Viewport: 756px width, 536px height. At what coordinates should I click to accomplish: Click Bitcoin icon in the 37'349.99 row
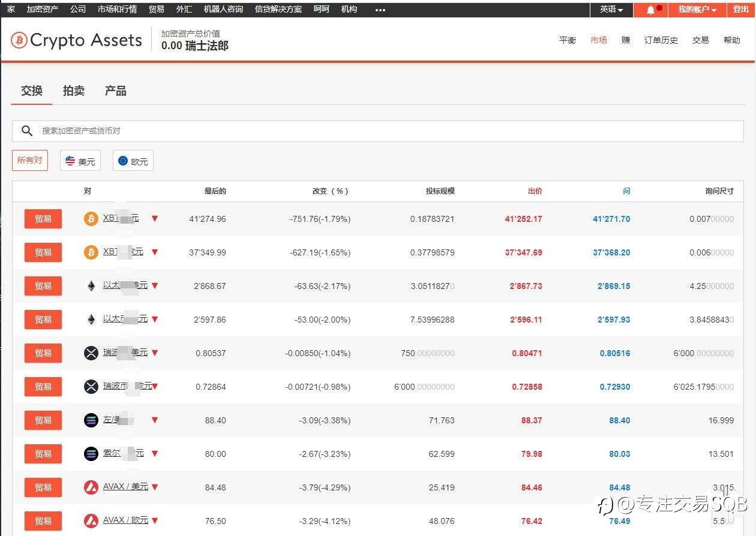point(91,252)
